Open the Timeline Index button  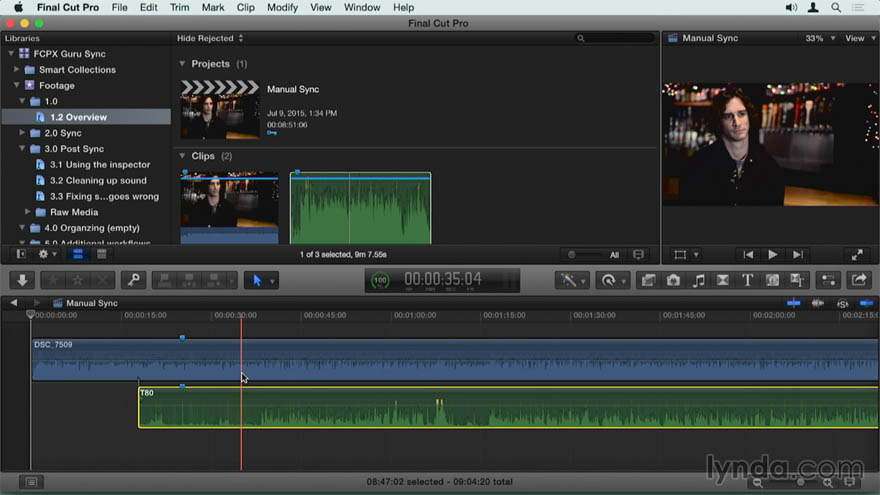click(x=31, y=482)
